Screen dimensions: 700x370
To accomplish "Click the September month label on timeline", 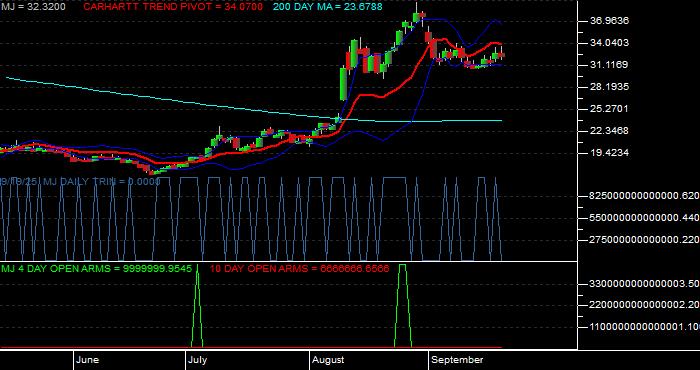I will click(458, 360).
